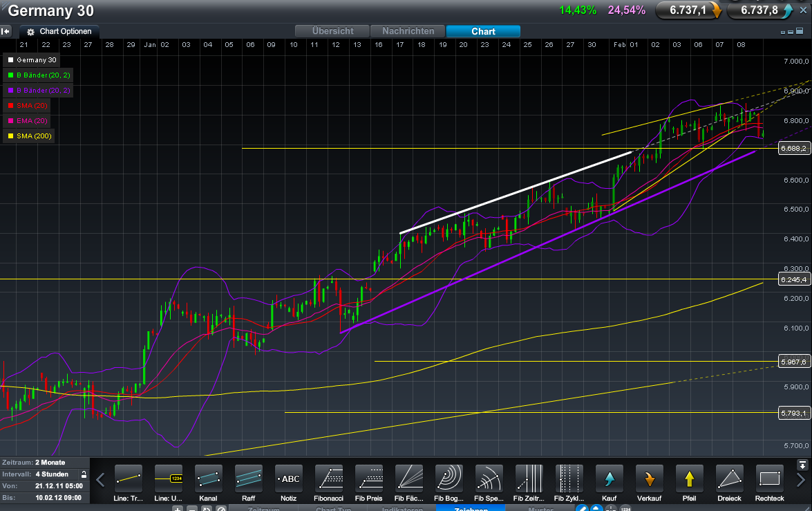
Task: Pick the Fib Zykl... cycles tool
Action: (569, 479)
